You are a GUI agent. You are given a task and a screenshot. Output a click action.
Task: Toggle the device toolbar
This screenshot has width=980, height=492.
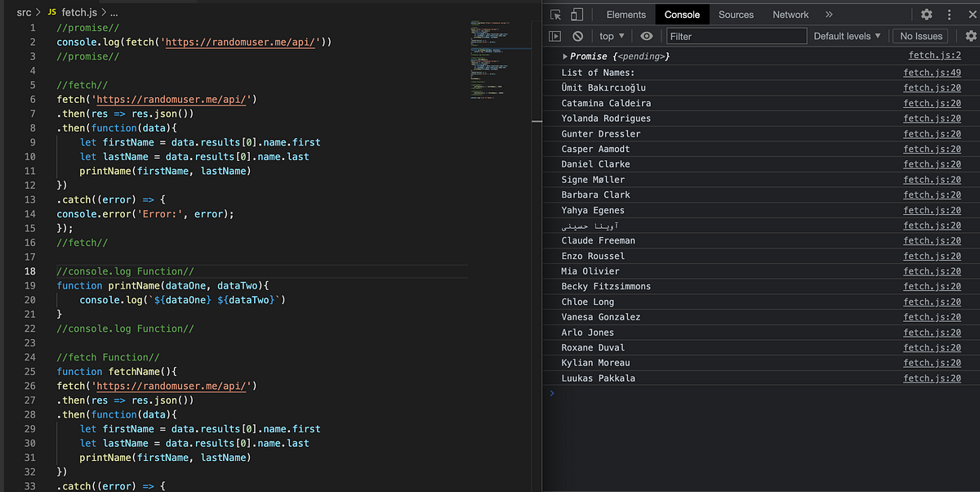pos(577,14)
